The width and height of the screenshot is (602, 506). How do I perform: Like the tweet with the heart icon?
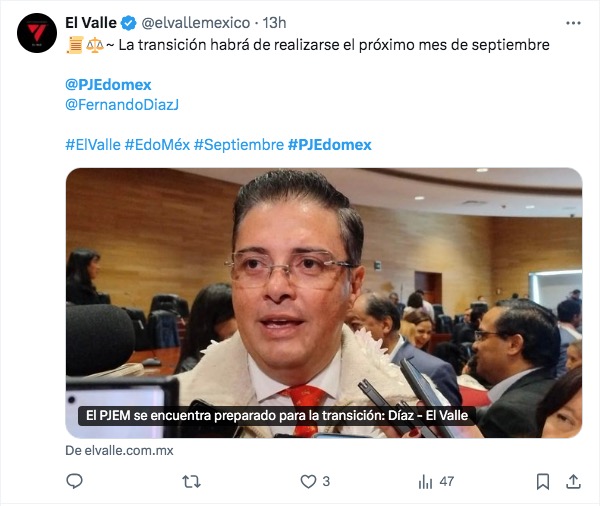click(308, 481)
